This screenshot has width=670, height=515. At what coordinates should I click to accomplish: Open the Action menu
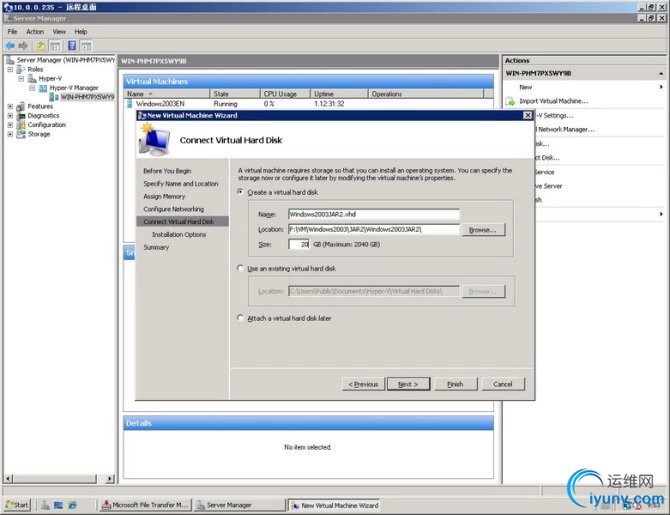click(x=35, y=32)
